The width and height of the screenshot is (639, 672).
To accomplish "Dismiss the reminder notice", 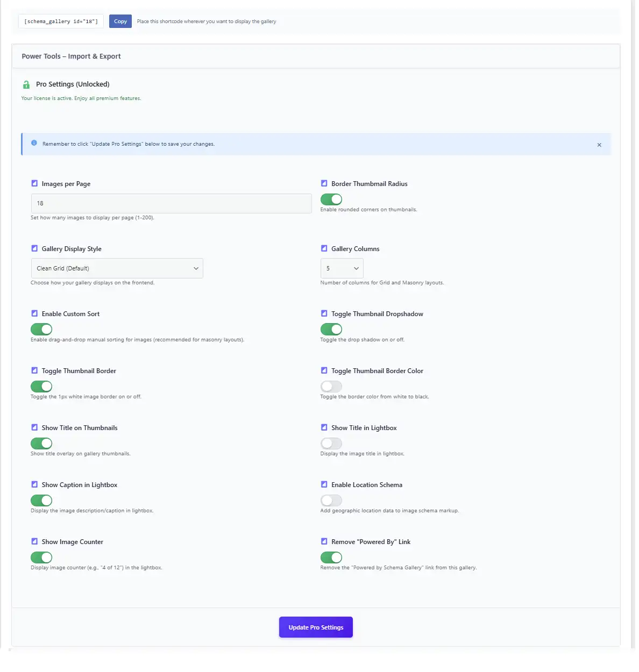I will [x=599, y=145].
